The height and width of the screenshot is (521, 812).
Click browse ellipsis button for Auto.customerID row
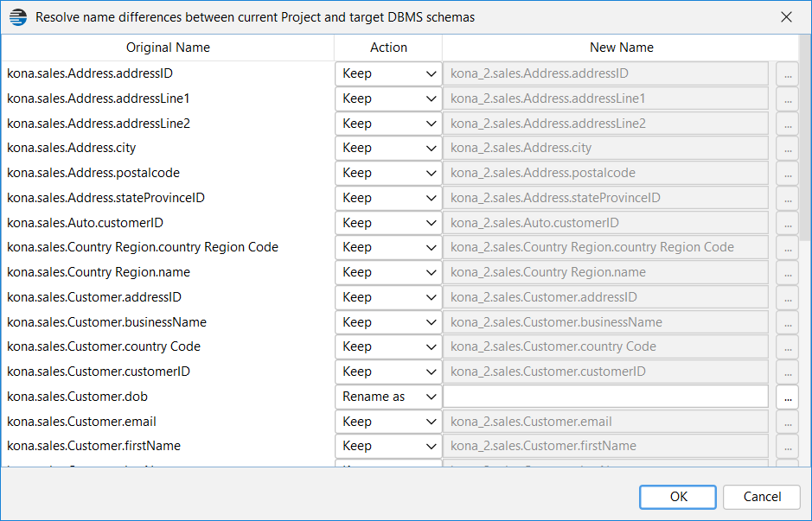tap(787, 222)
